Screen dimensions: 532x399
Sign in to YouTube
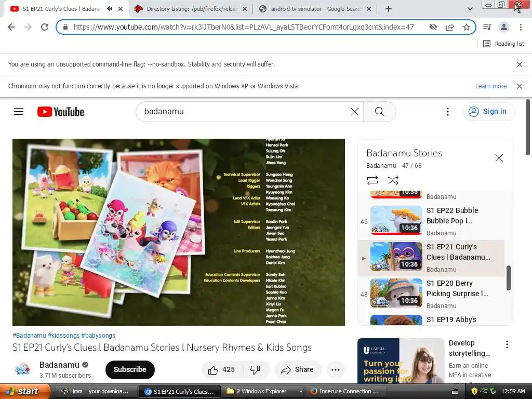[488, 112]
